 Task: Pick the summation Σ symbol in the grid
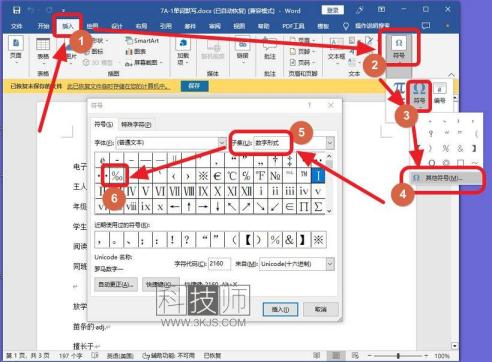318,207
